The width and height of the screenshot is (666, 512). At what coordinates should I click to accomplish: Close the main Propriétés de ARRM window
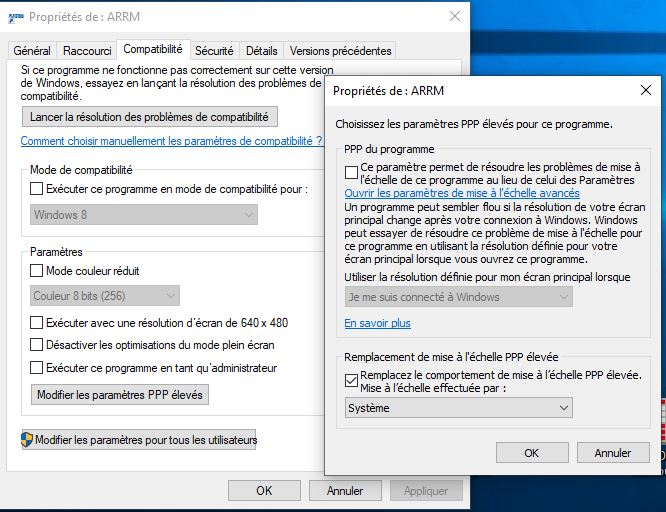455,17
